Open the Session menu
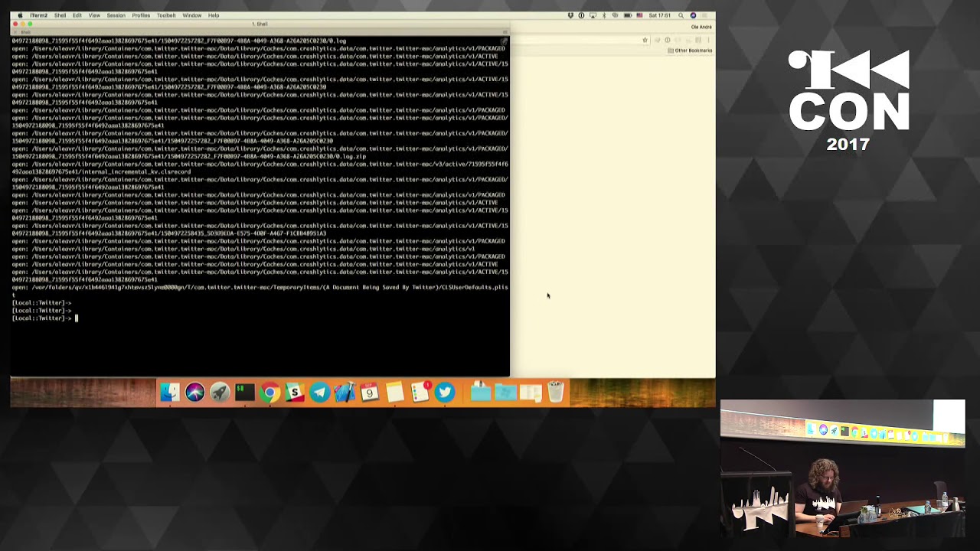 116,15
